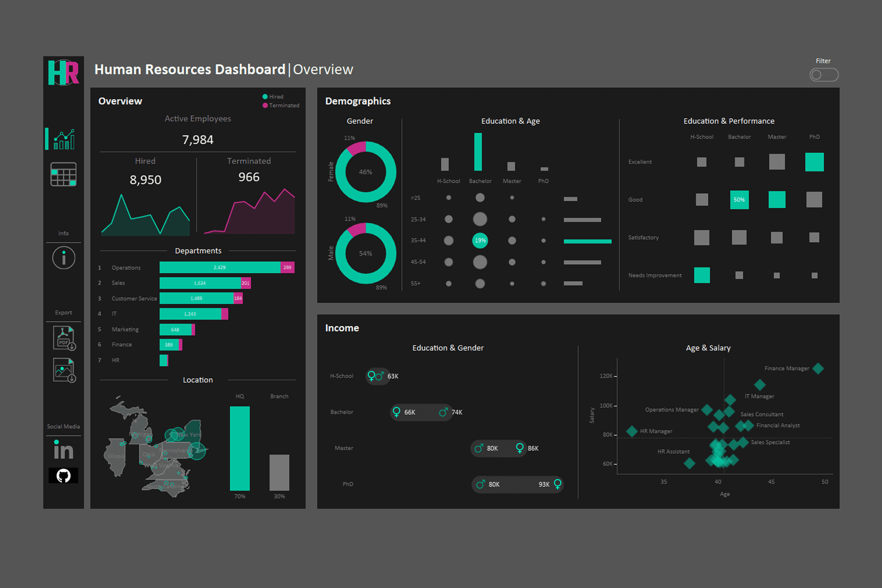Open the calendar table view icon
This screenshot has height=588, width=882.
[x=63, y=175]
